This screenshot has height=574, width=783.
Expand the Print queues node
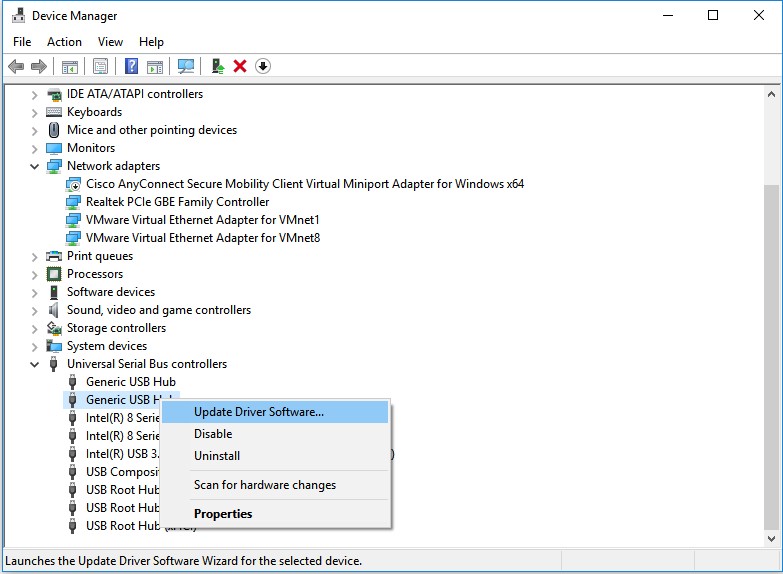[34, 257]
